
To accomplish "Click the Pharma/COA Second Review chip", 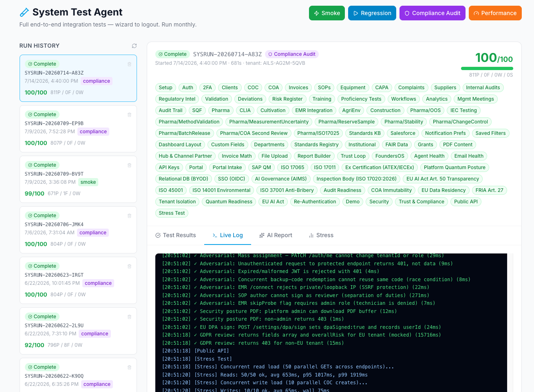I will (254, 133).
